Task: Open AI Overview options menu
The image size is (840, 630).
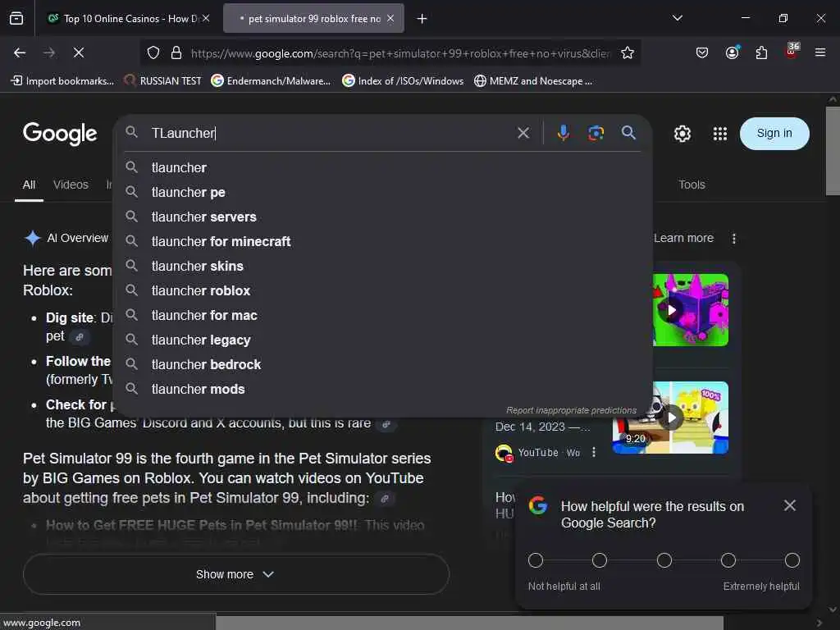Action: [734, 239]
